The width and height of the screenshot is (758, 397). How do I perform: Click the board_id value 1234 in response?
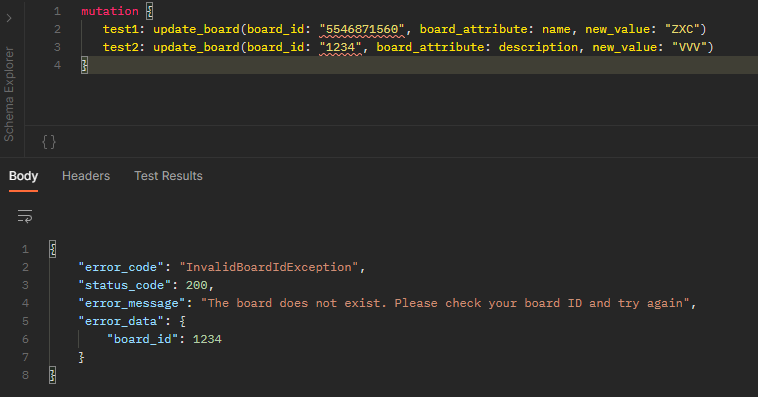pos(207,339)
